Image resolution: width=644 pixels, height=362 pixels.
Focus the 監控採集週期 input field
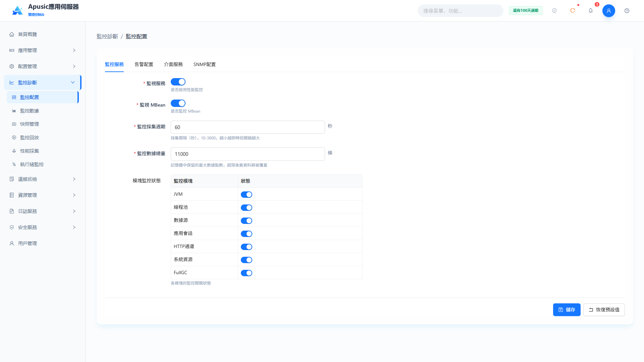(x=248, y=127)
